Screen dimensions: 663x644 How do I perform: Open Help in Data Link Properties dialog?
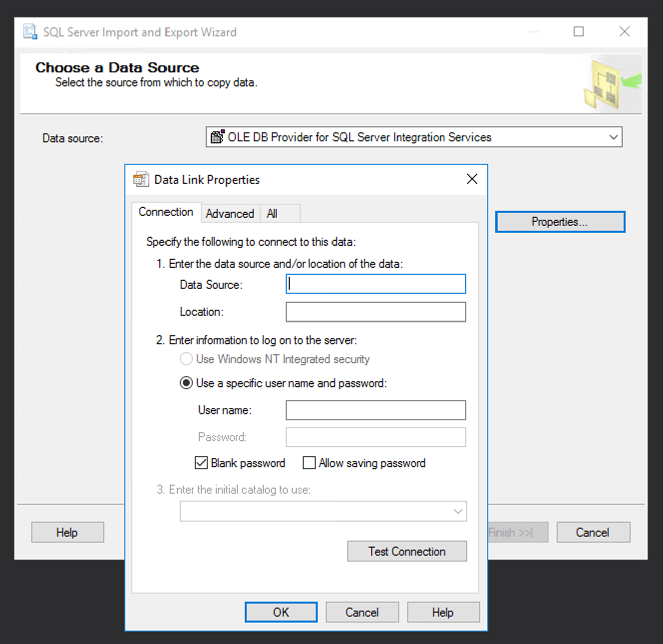pos(443,612)
